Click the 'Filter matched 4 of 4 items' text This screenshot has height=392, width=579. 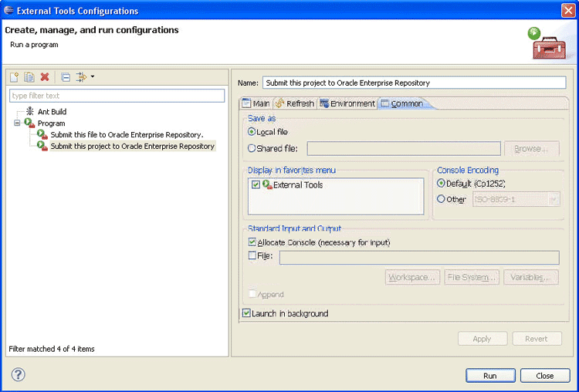[x=52, y=349]
